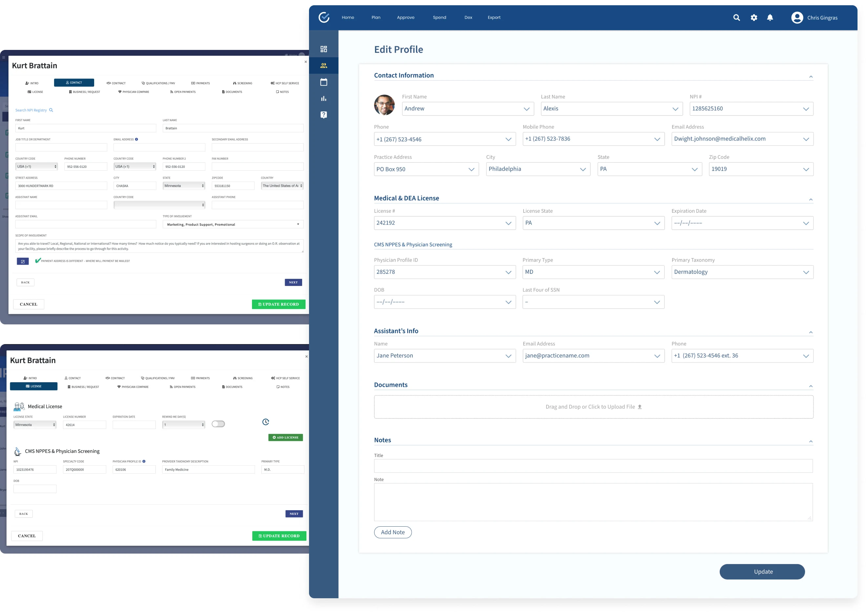Check notifications with the bell icon
Image resolution: width=868 pixels, height=614 pixels.
pos(770,17)
